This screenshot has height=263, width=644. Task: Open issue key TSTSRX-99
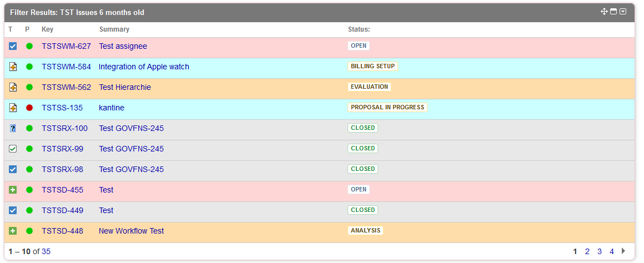(62, 149)
